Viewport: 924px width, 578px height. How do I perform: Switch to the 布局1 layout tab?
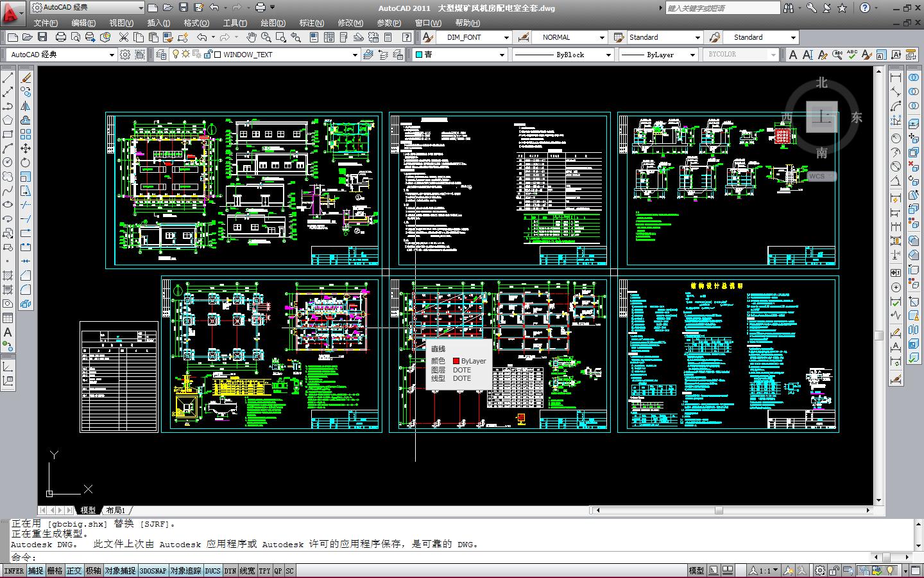click(x=116, y=510)
